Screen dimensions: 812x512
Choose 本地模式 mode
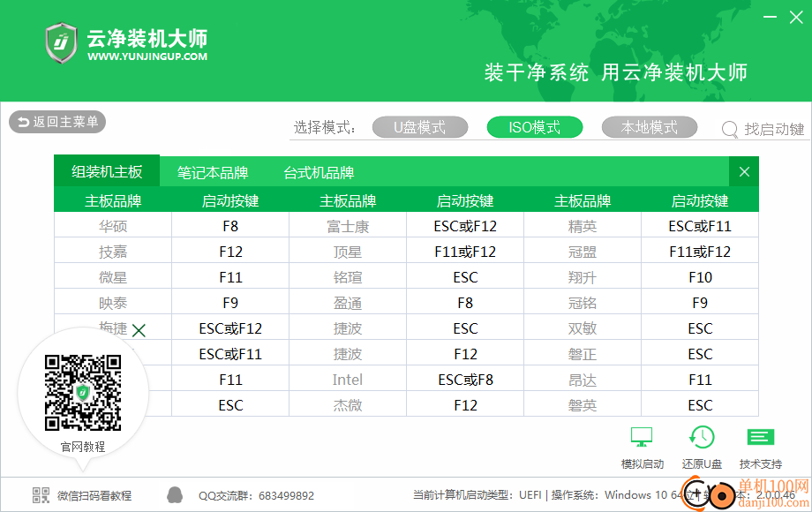[x=650, y=127]
